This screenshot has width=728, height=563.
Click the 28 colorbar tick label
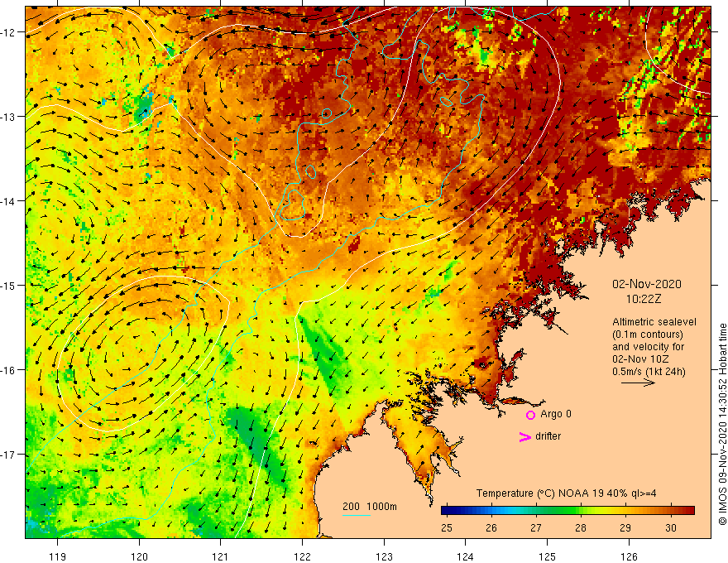click(x=581, y=527)
